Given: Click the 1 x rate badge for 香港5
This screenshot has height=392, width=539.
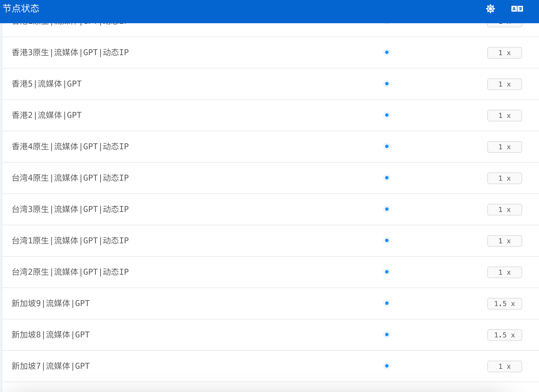Looking at the screenshot, I should (x=505, y=84).
